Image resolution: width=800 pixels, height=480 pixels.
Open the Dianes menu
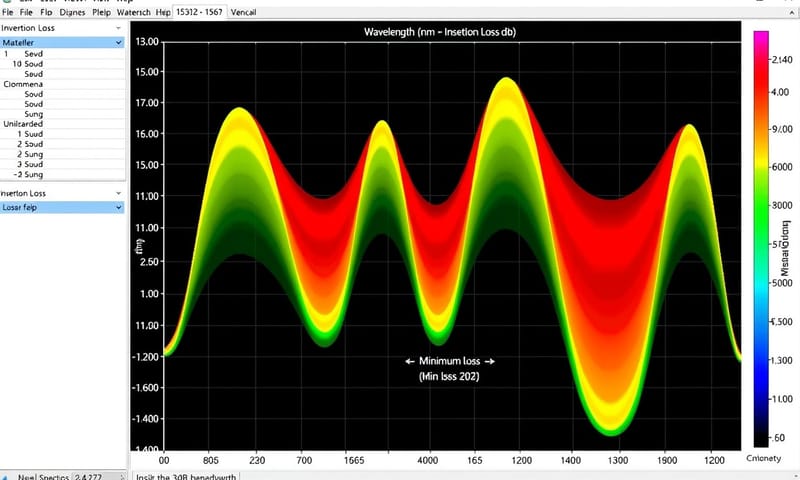point(72,13)
